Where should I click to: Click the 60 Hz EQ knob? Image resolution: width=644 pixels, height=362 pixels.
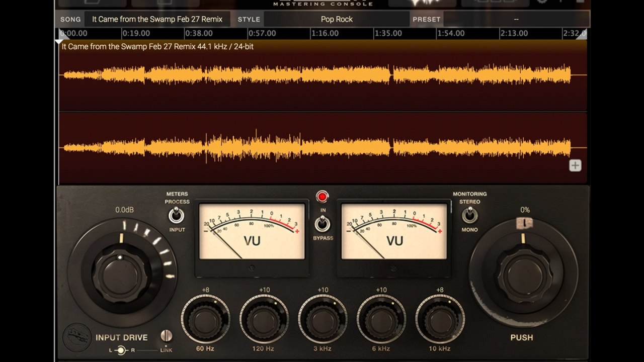click(x=205, y=319)
